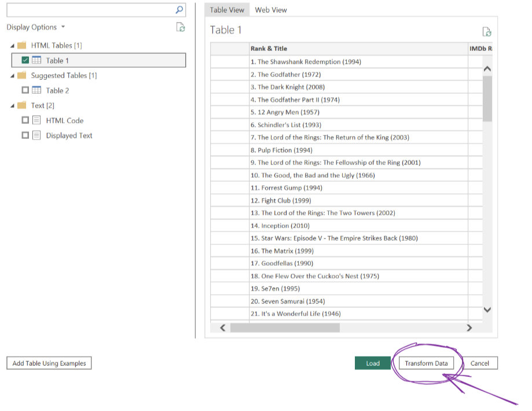Click the Table 1 grid icon

coord(36,60)
